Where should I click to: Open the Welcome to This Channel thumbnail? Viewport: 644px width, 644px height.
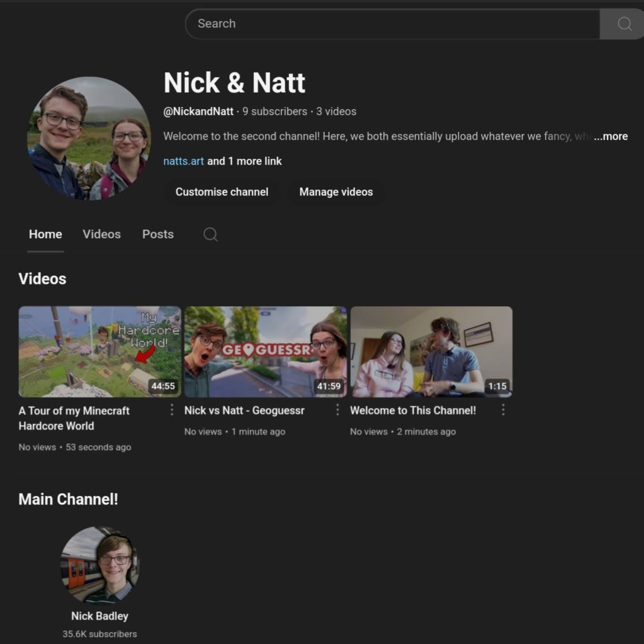pos(431,352)
